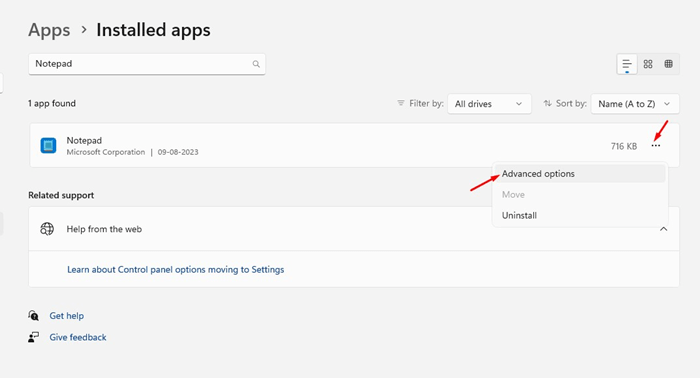Viewport: 700px width, 378px height.
Task: Open the Give feedback link
Action: pos(78,337)
